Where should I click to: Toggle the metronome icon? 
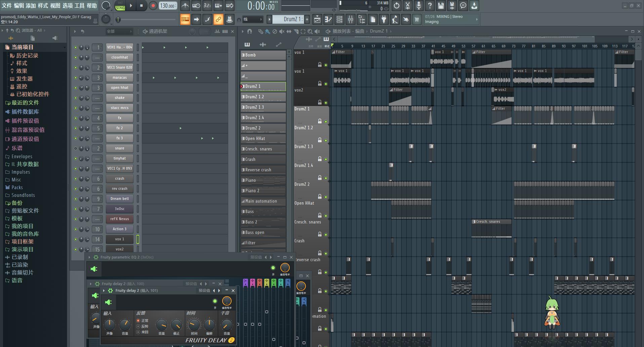point(185,5)
